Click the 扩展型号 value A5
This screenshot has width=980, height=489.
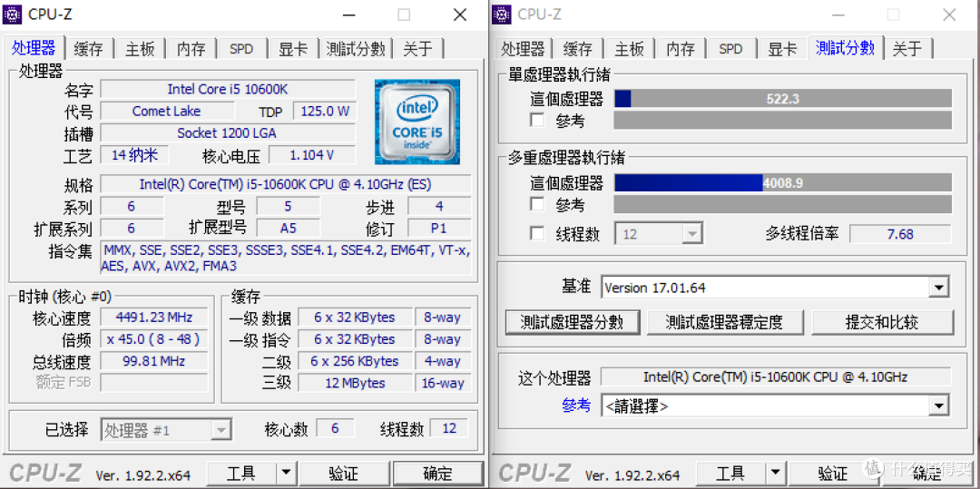click(288, 228)
